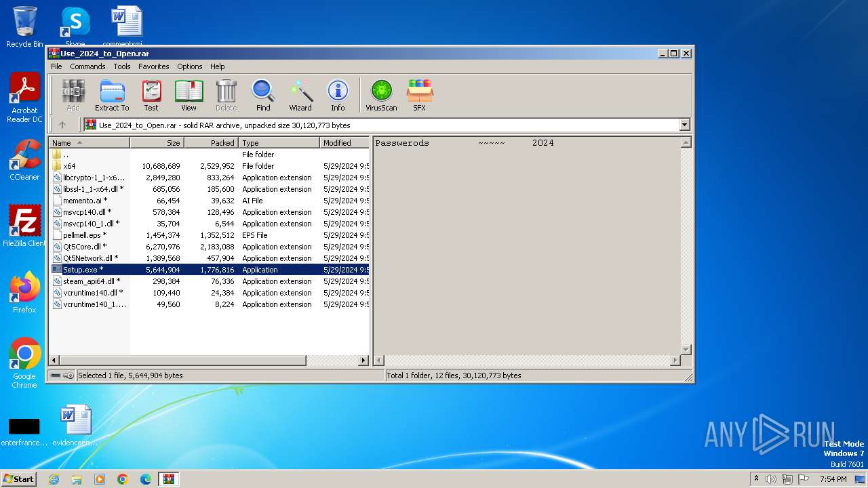This screenshot has width=868, height=488.
Task: Start VirusScan on the archive
Action: coord(381,96)
